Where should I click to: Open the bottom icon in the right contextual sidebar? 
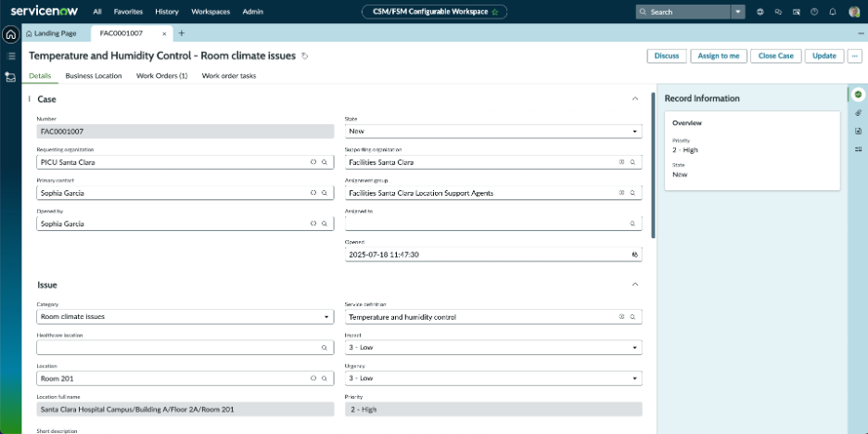pos(858,149)
